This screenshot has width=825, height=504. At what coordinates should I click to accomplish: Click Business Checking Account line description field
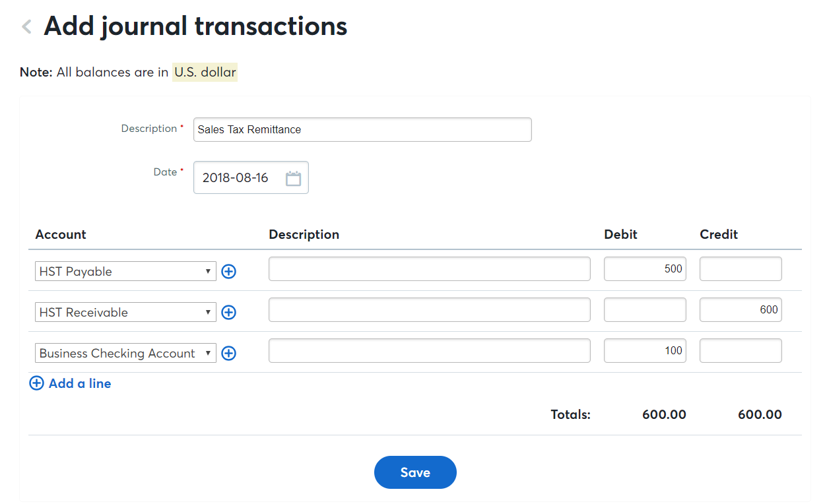(430, 350)
